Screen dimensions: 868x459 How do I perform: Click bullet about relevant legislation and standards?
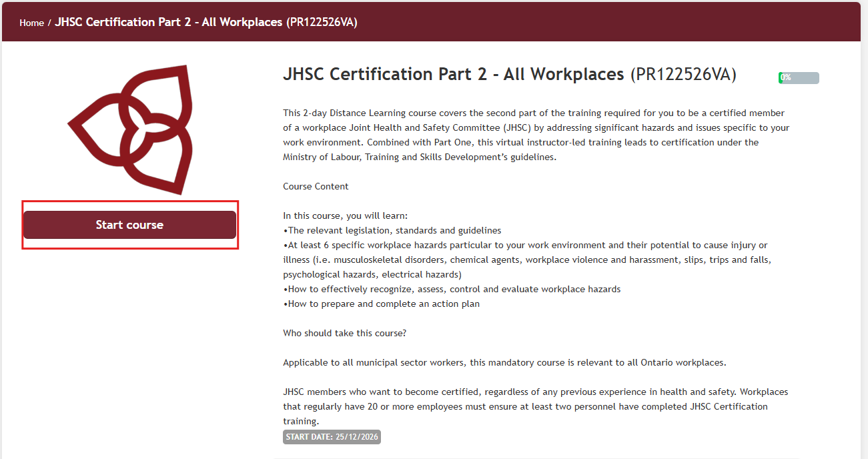coord(392,230)
